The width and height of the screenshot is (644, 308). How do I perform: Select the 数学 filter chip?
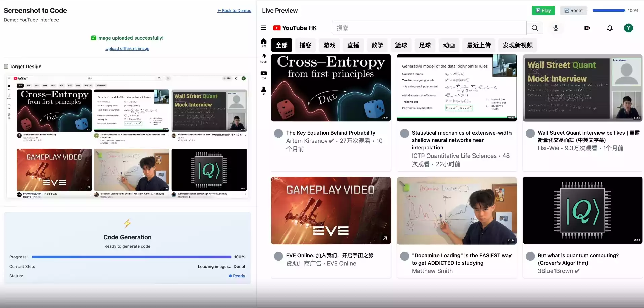[x=377, y=45]
